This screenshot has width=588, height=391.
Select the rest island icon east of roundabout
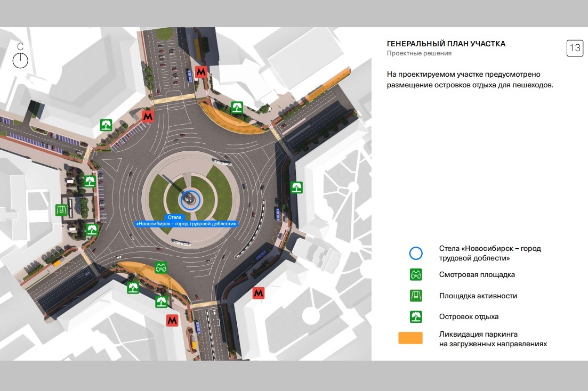[296, 188]
